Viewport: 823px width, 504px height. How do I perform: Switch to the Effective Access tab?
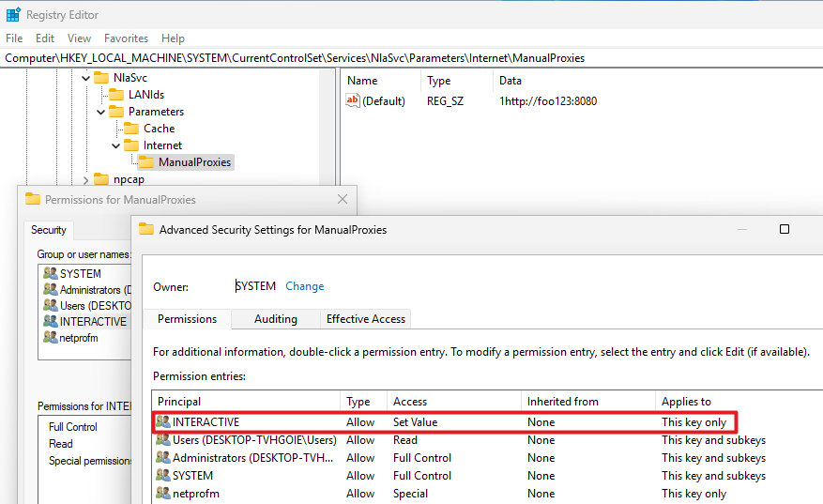pos(365,319)
